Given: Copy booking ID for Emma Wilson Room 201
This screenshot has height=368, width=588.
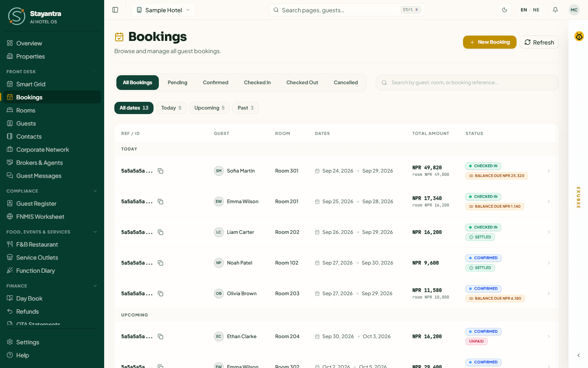Looking at the screenshot, I should [160, 202].
